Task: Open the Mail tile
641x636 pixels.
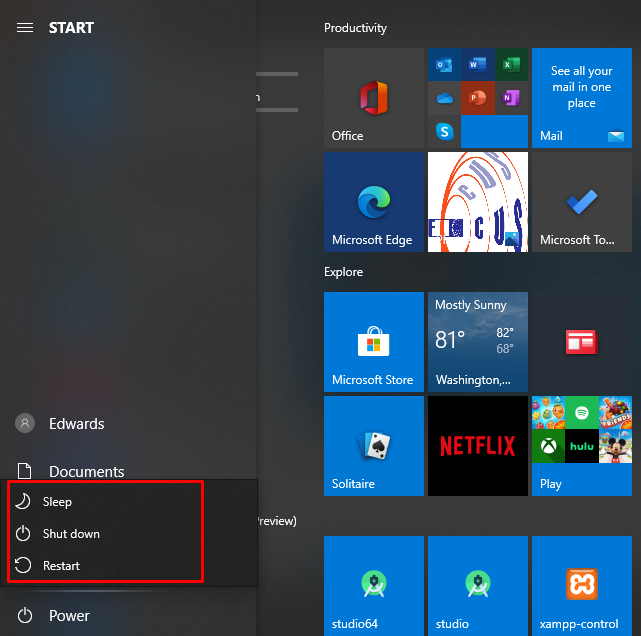Action: click(x=582, y=98)
